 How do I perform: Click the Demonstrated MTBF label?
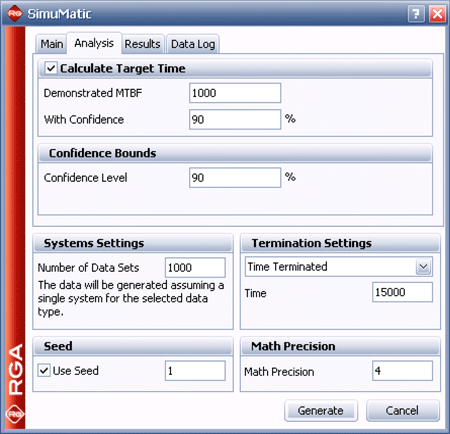point(93,93)
